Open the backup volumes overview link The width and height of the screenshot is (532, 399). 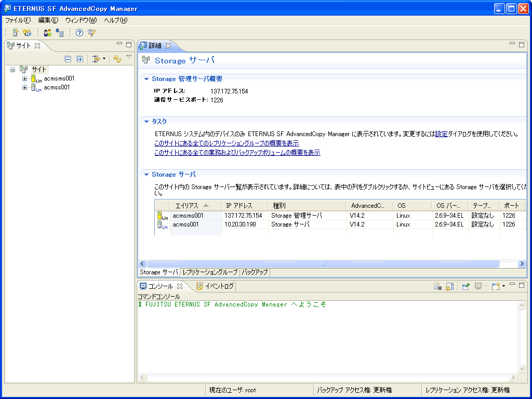(237, 153)
